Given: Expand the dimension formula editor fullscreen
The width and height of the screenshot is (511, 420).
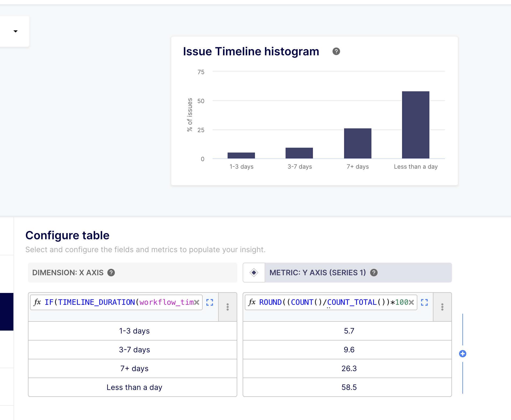Looking at the screenshot, I should [210, 302].
